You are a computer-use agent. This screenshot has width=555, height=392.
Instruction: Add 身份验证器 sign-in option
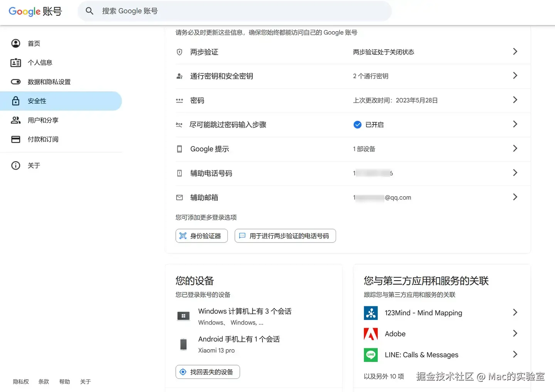tap(202, 236)
